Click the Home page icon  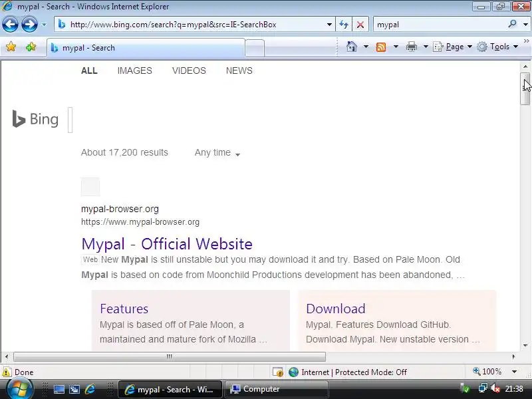point(352,47)
